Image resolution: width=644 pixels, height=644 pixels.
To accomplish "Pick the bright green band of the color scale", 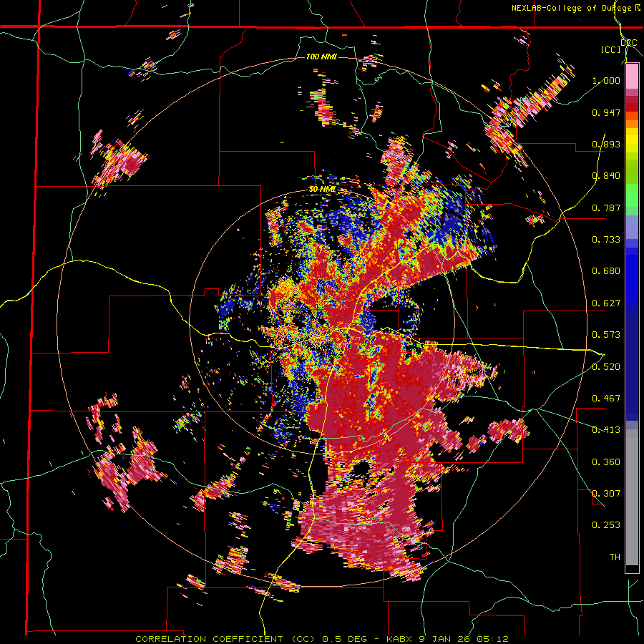I will [x=632, y=195].
